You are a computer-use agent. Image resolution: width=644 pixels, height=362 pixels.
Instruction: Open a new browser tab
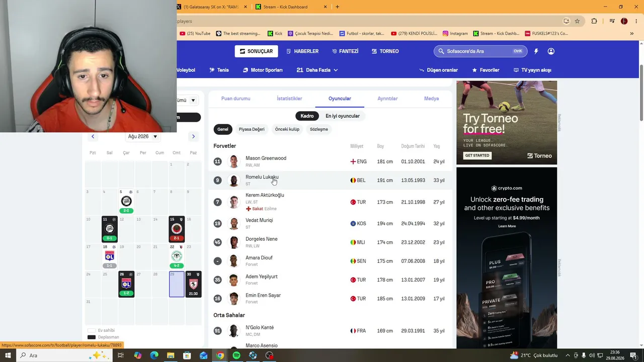point(337,7)
